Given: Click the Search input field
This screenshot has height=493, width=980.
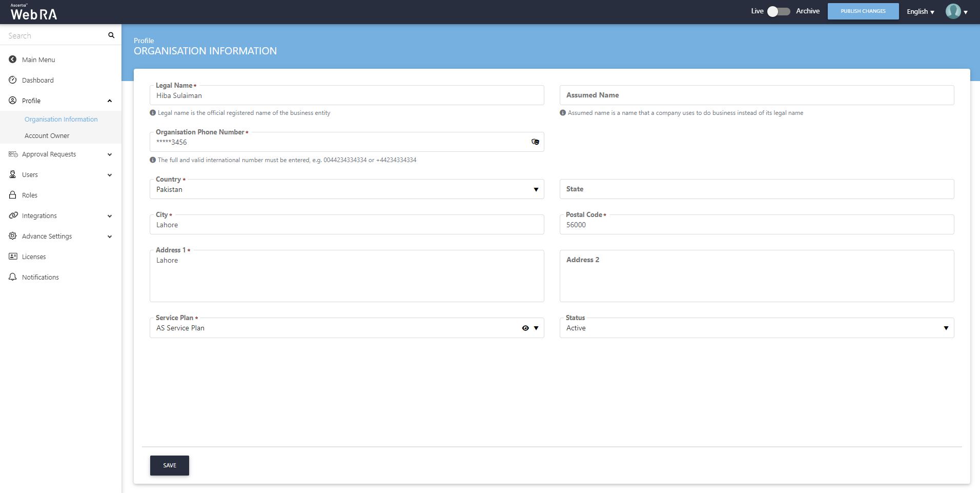Looking at the screenshot, I should coord(54,35).
